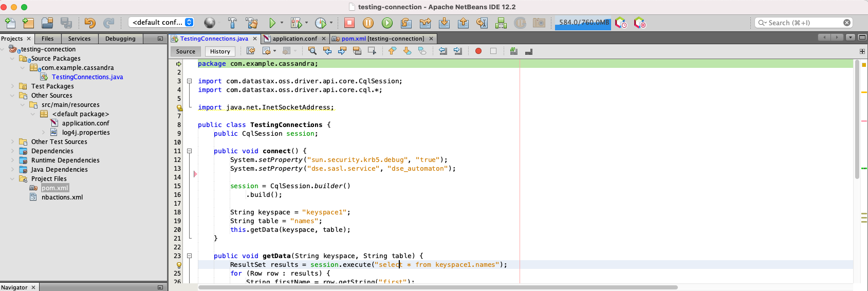Select TestingConnections.java in project tree
This screenshot has width=868, height=291.
coord(87,77)
